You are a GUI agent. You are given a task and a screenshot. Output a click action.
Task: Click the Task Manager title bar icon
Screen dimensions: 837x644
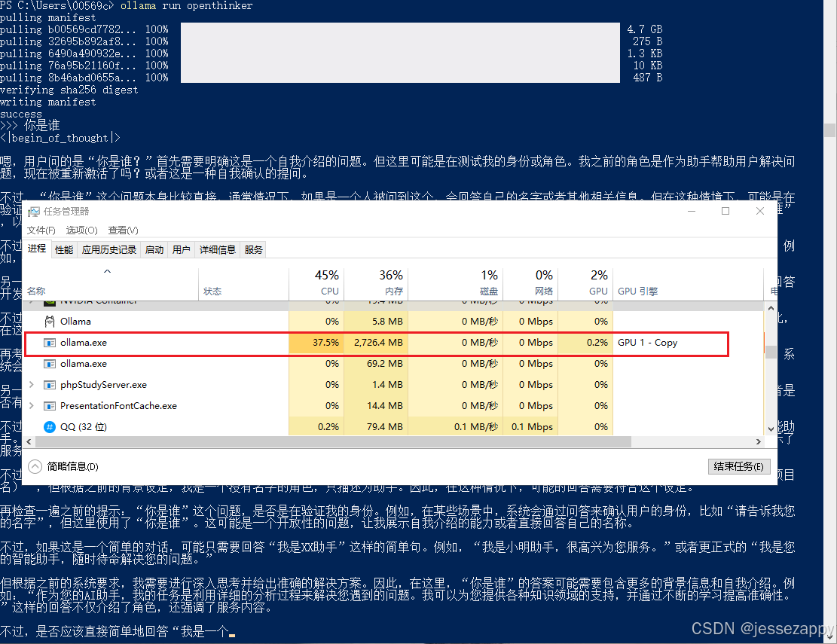(34, 212)
